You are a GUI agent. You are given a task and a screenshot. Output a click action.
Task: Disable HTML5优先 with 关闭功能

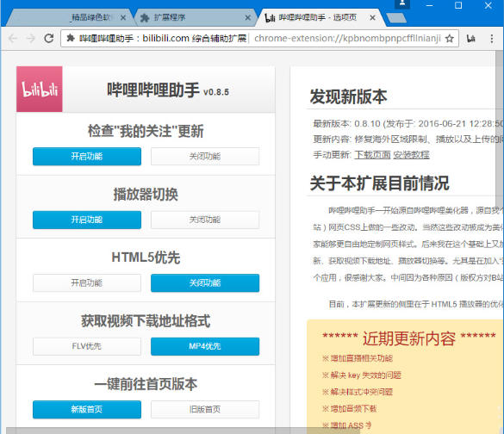(205, 283)
